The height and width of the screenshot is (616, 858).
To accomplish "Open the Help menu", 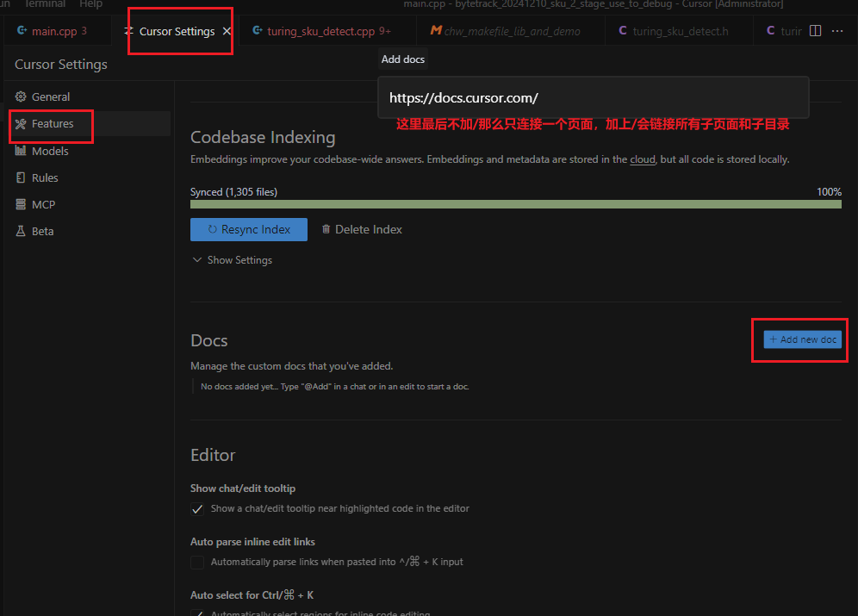I will click(x=90, y=4).
